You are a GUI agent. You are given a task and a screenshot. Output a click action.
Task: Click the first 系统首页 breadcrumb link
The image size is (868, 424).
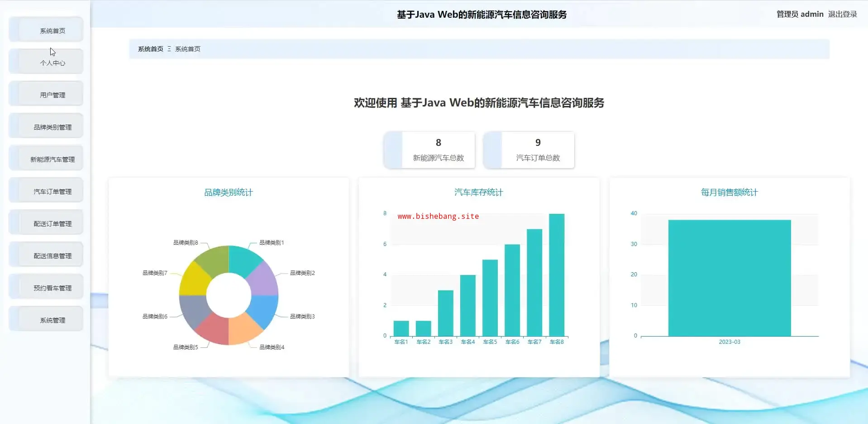150,49
